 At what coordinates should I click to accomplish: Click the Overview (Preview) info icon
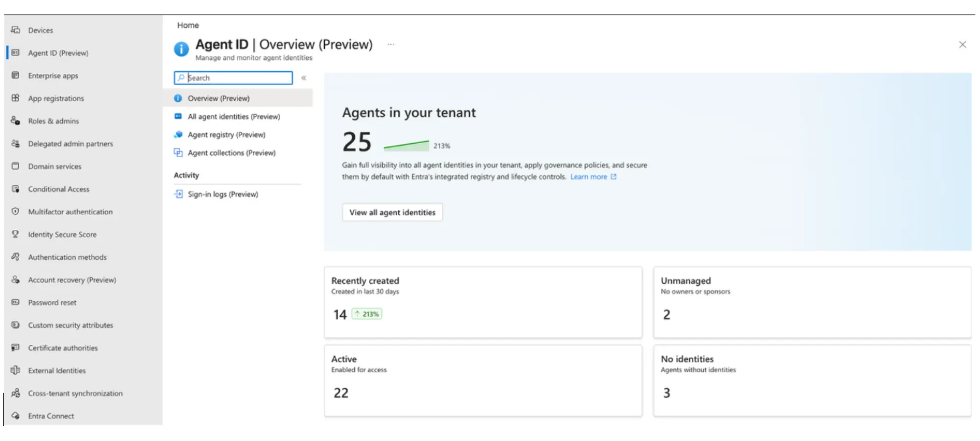(178, 98)
